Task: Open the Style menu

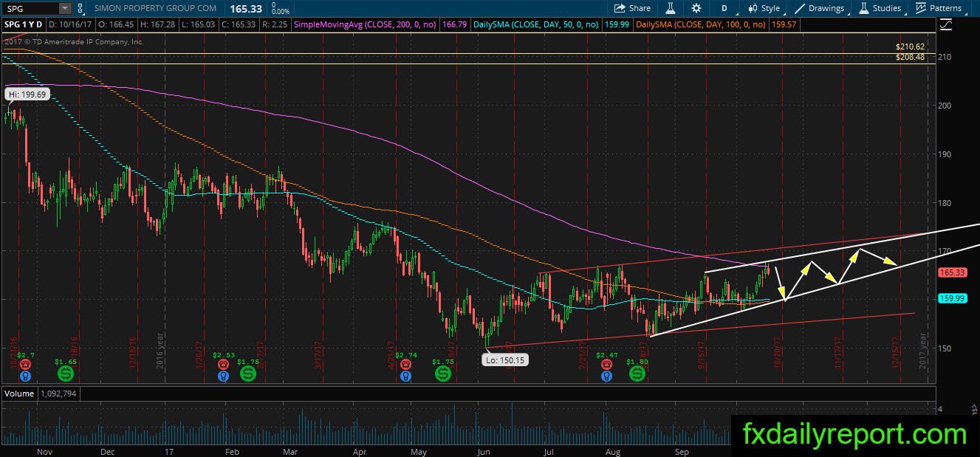Action: pyautogui.click(x=764, y=8)
